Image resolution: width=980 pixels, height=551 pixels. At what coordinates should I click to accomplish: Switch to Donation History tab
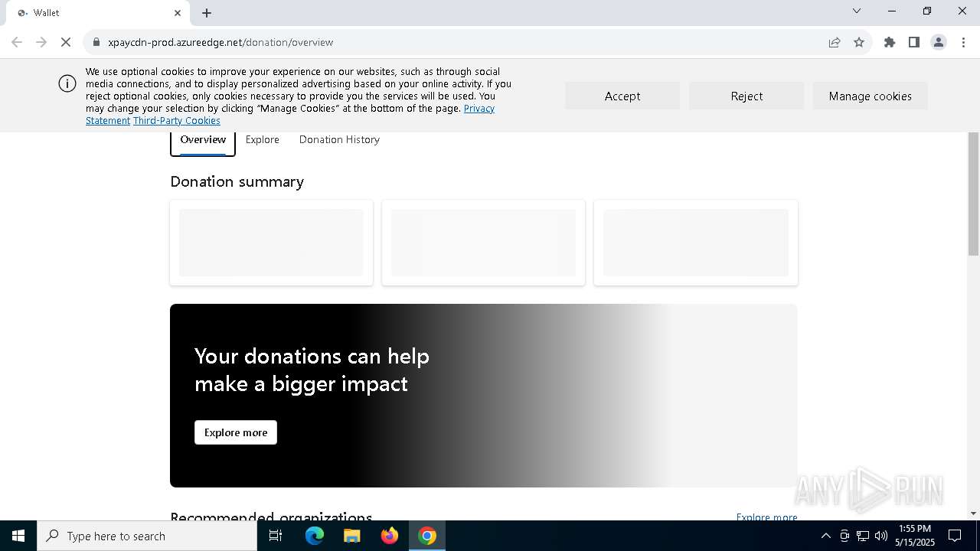pos(339,140)
